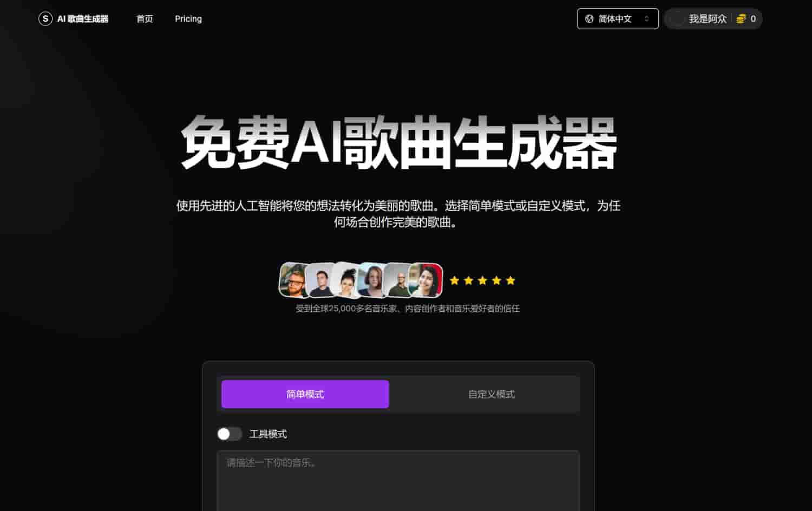Select the leftmost user photo in trust row
Image resolution: width=812 pixels, height=511 pixels.
click(x=292, y=280)
